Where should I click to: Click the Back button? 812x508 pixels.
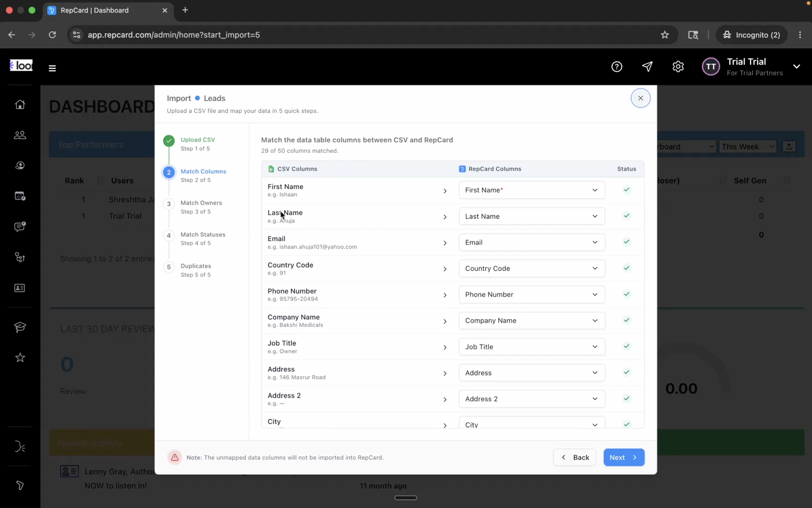tap(575, 457)
